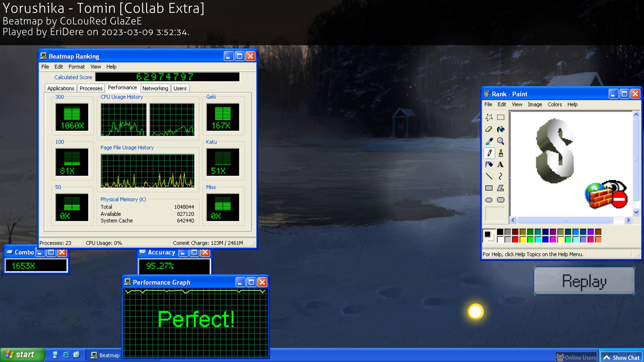Viewport: 644px width, 362px height.
Task: Open the Image menu in Paint
Action: coord(535,104)
